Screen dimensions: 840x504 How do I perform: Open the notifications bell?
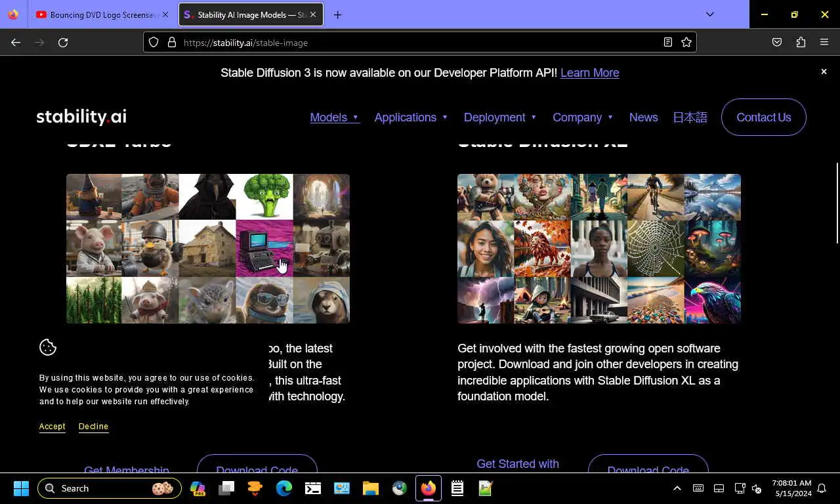coord(822,488)
